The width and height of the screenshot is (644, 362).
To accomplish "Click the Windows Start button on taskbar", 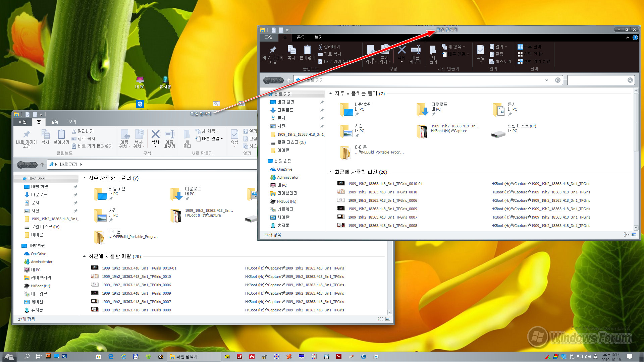I will 9,357.
